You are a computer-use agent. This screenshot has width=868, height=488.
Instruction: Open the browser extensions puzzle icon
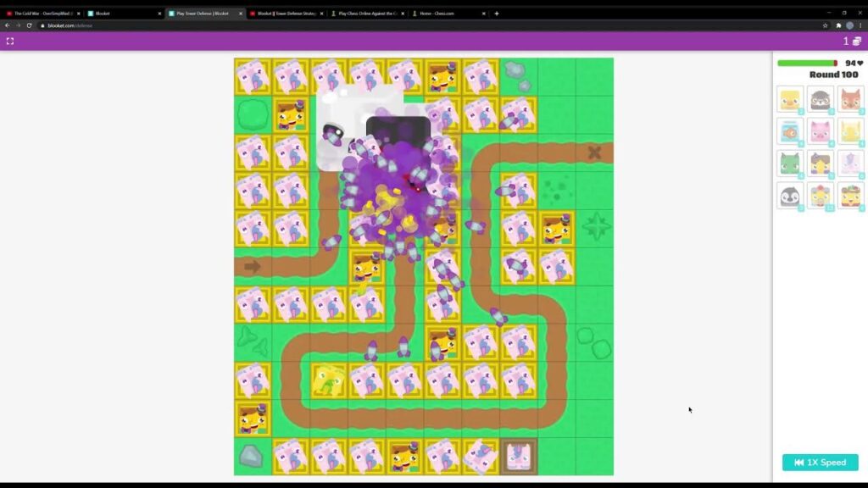point(838,25)
